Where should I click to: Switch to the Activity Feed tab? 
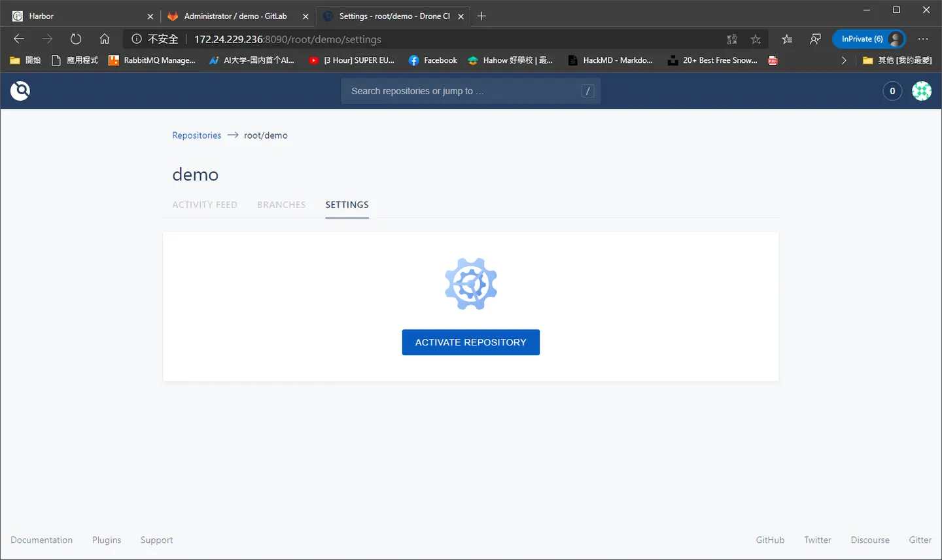(205, 205)
